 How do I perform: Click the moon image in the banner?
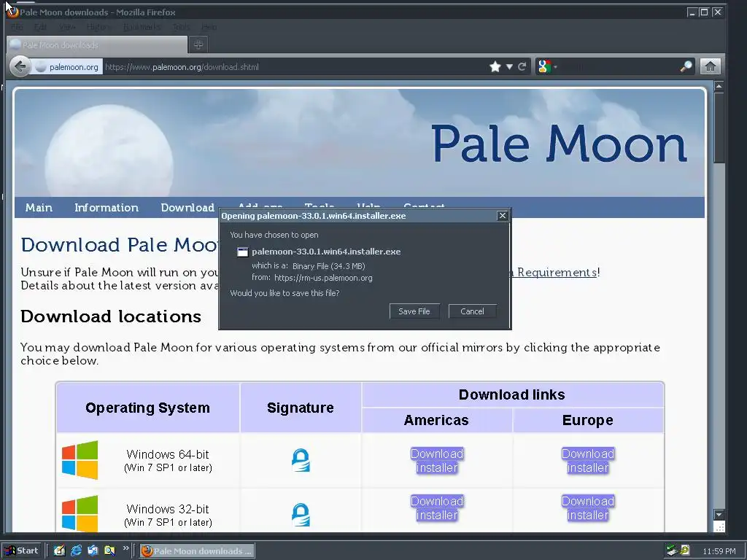(109, 150)
